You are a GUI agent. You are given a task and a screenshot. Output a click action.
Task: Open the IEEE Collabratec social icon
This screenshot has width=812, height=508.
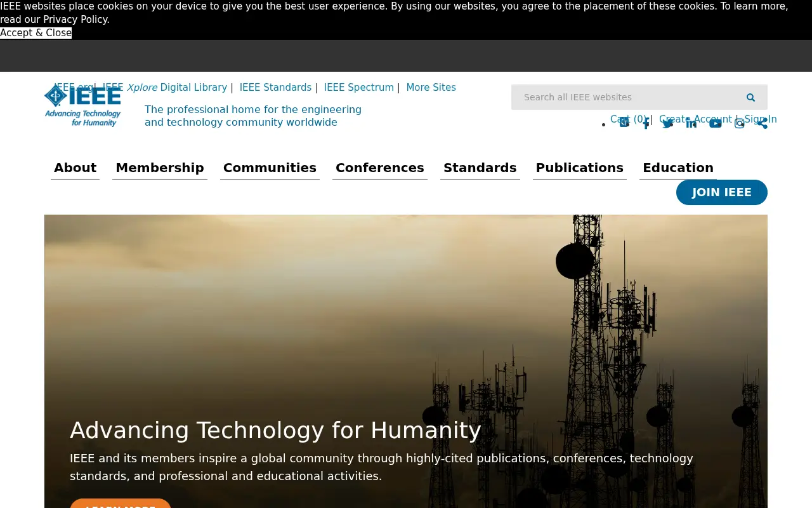point(624,123)
